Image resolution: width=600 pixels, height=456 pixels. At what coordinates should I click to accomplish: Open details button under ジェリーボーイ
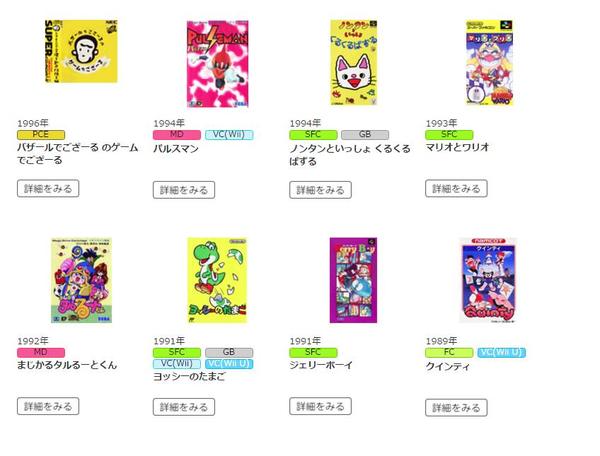(x=320, y=406)
